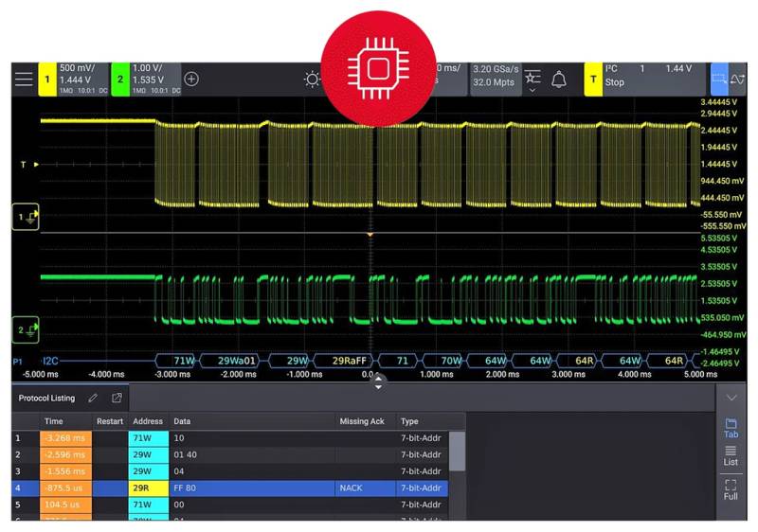758x532 pixels.
Task: Click the Address column header
Action: point(149,421)
